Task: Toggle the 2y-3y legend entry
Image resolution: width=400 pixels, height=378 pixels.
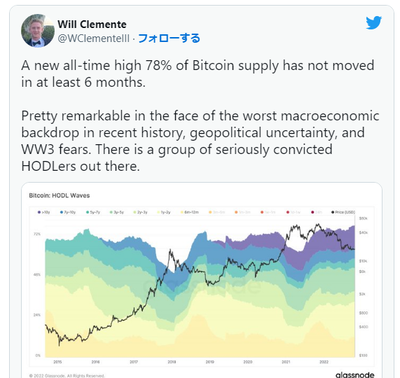Action: coord(140,212)
